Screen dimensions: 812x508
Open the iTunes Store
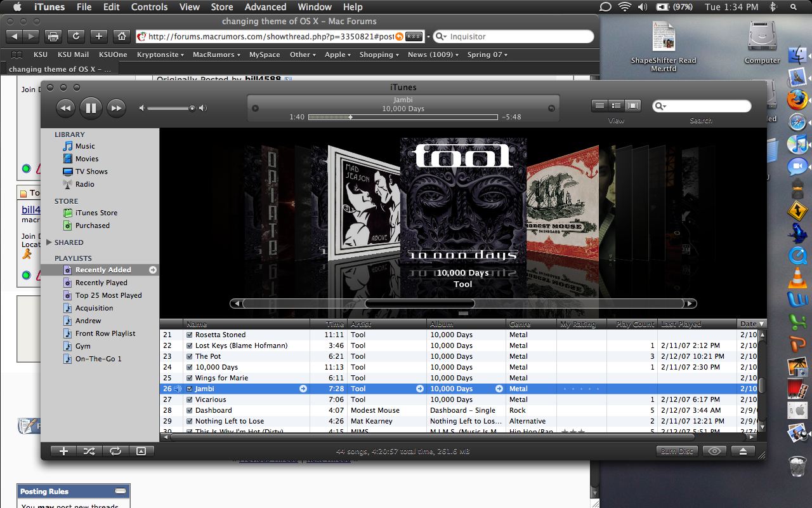(x=96, y=213)
